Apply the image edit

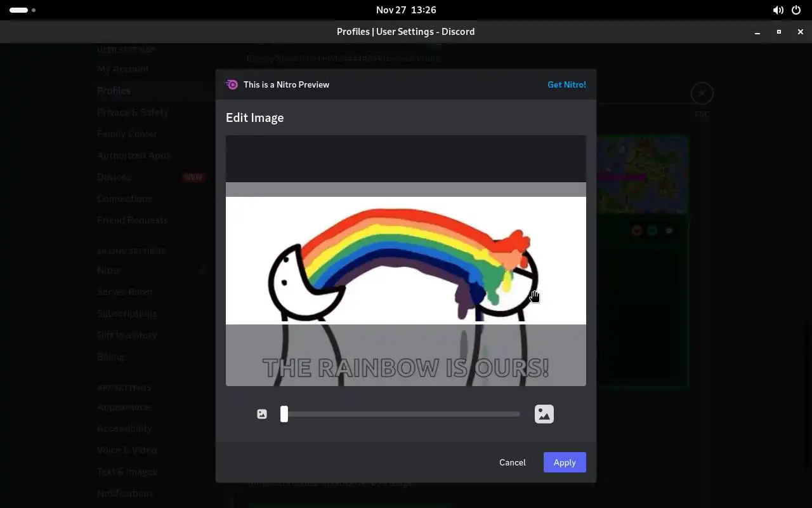[x=565, y=462]
